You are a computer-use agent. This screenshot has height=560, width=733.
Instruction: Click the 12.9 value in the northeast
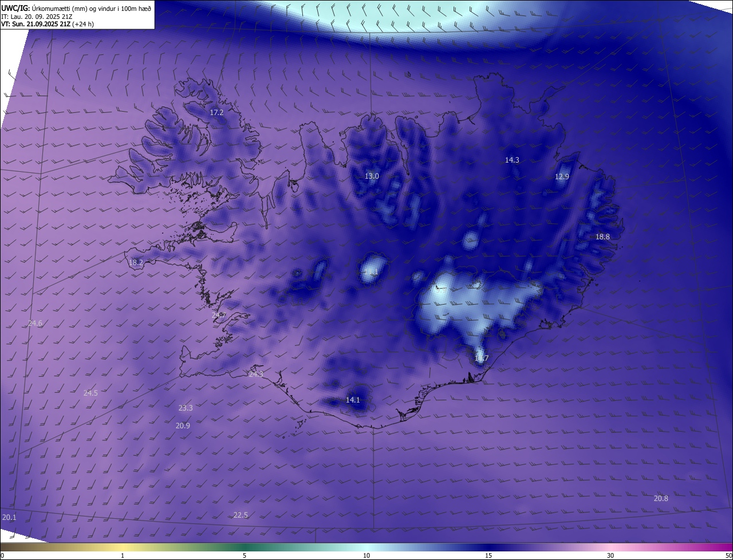(x=562, y=177)
